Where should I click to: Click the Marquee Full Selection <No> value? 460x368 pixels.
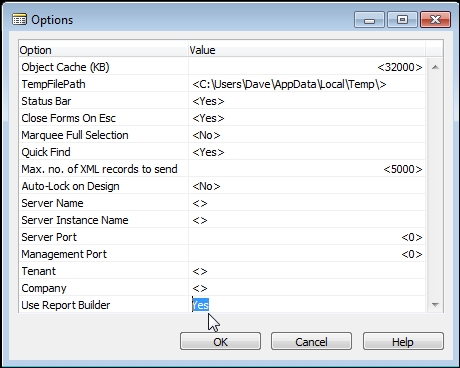(206, 135)
